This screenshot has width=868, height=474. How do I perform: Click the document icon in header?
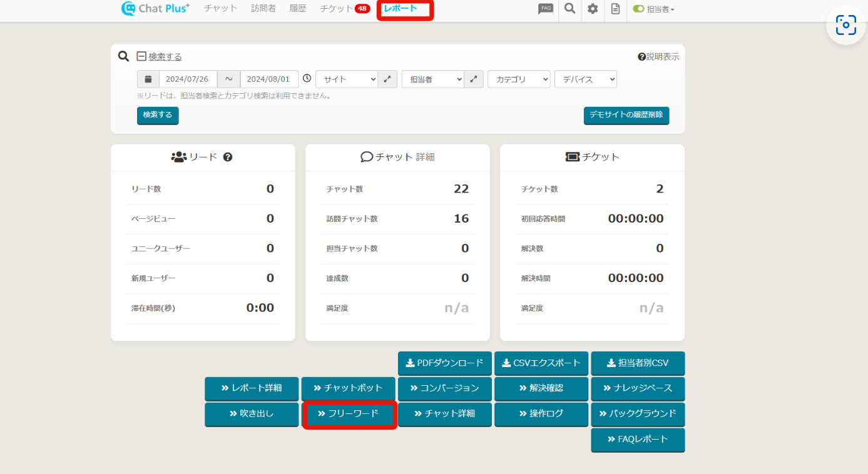[x=616, y=9]
